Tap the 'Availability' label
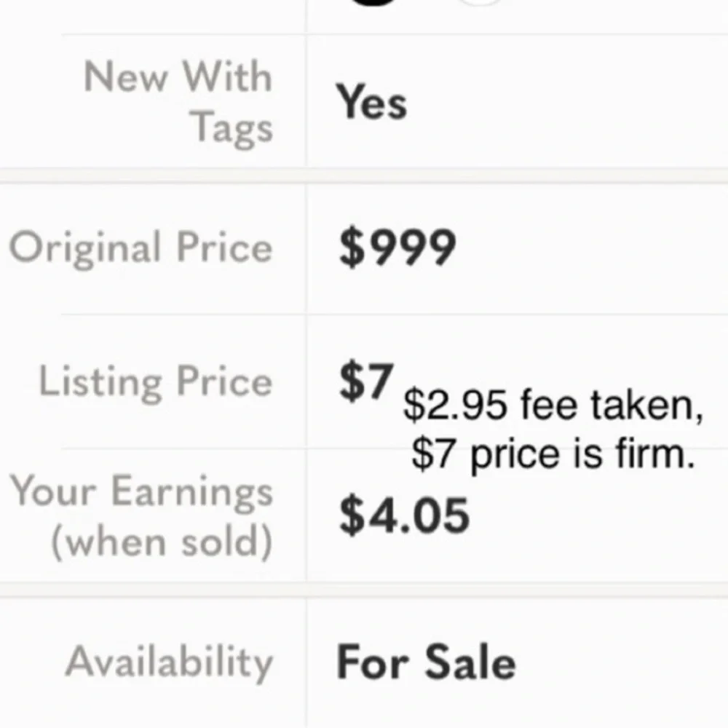 pos(169,663)
